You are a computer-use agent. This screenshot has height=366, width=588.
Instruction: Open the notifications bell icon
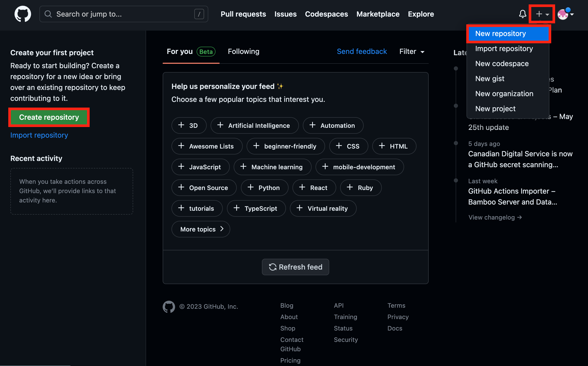522,14
